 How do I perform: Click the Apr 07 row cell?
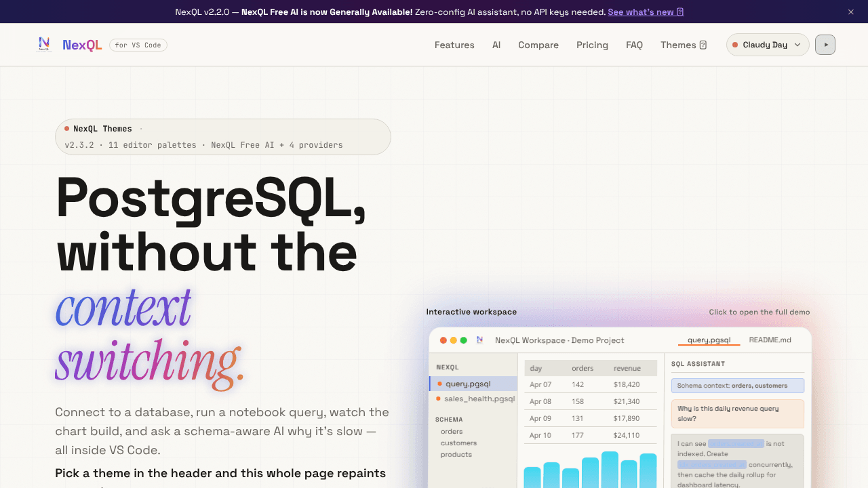540,384
